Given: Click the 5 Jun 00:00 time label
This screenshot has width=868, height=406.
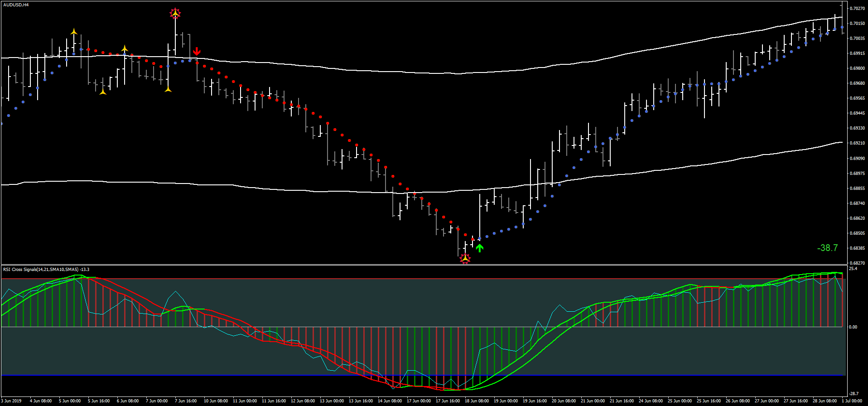Looking at the screenshot, I should [70, 401].
